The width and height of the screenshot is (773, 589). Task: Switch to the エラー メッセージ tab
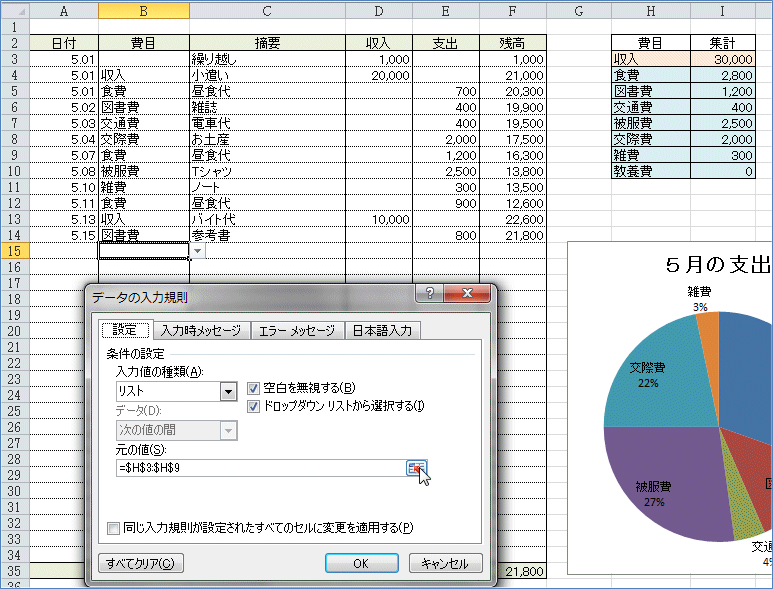(297, 330)
